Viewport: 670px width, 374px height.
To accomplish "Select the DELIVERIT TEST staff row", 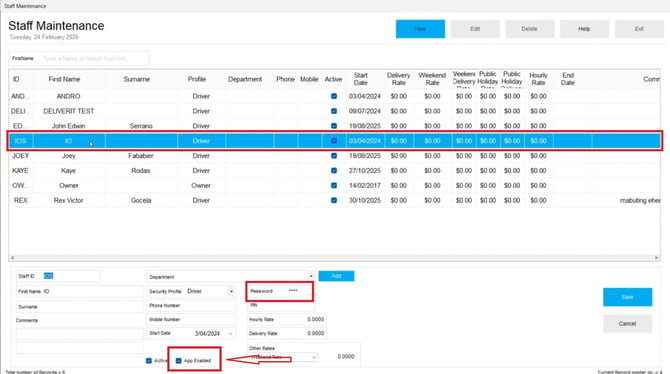I will [x=335, y=111].
